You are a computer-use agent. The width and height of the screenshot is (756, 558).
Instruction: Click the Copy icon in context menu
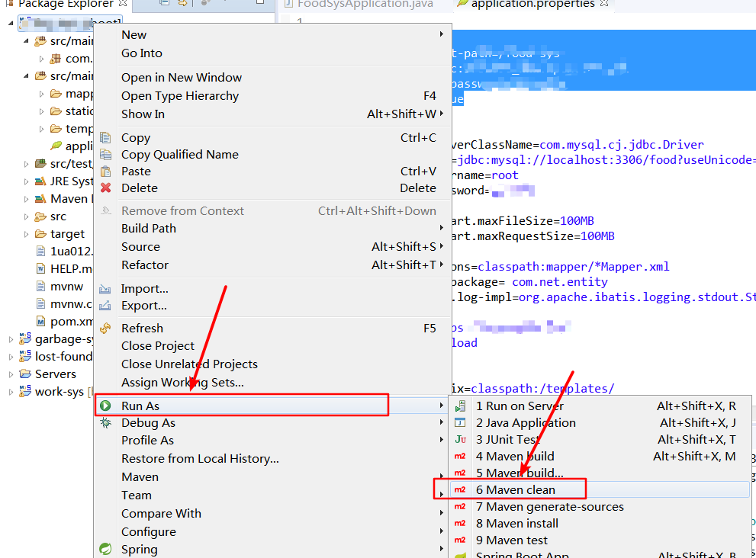pyautogui.click(x=105, y=138)
